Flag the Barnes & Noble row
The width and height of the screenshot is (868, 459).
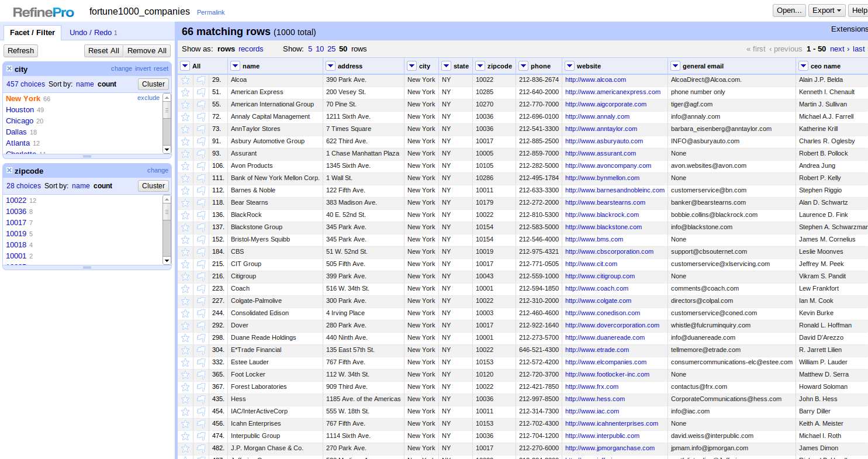point(201,191)
